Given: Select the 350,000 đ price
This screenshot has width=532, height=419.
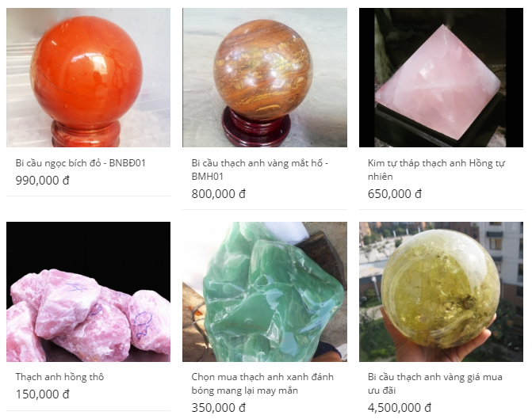Looking at the screenshot, I should click(x=219, y=408).
